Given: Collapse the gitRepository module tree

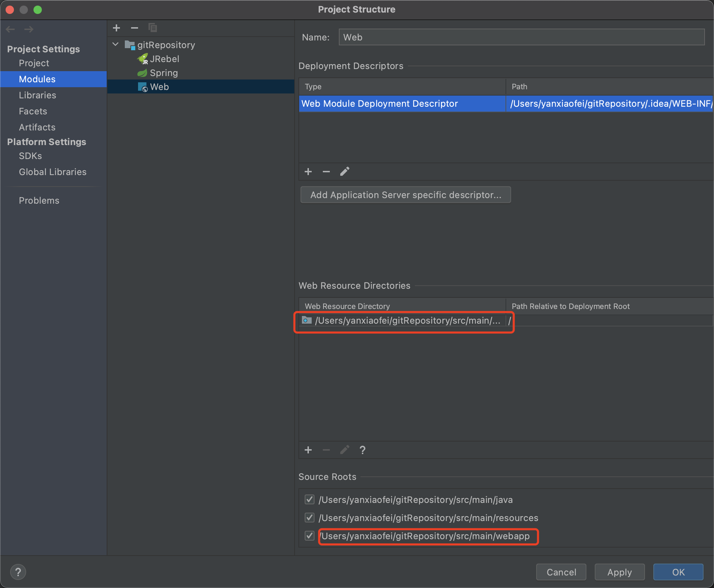Looking at the screenshot, I should click(x=116, y=45).
